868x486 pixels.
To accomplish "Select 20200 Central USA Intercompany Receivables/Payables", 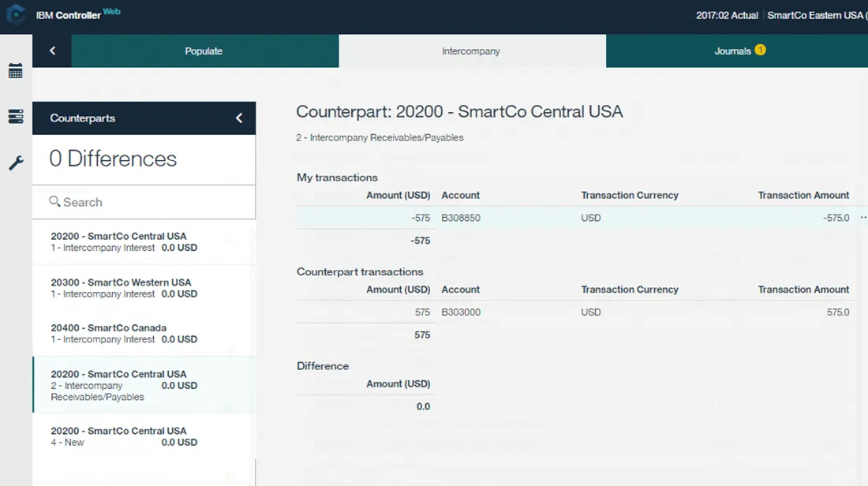I will (x=144, y=385).
